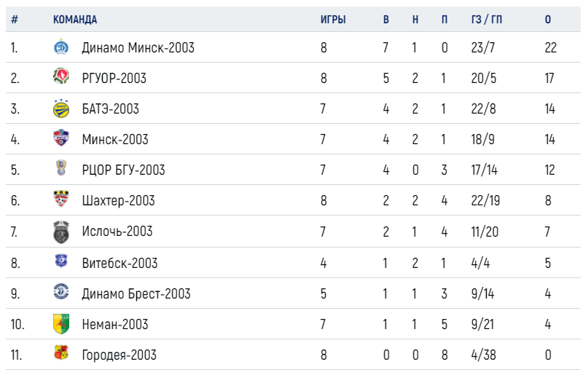This screenshot has width=588, height=375.
Task: Click the О points column header
Action: 548,20
